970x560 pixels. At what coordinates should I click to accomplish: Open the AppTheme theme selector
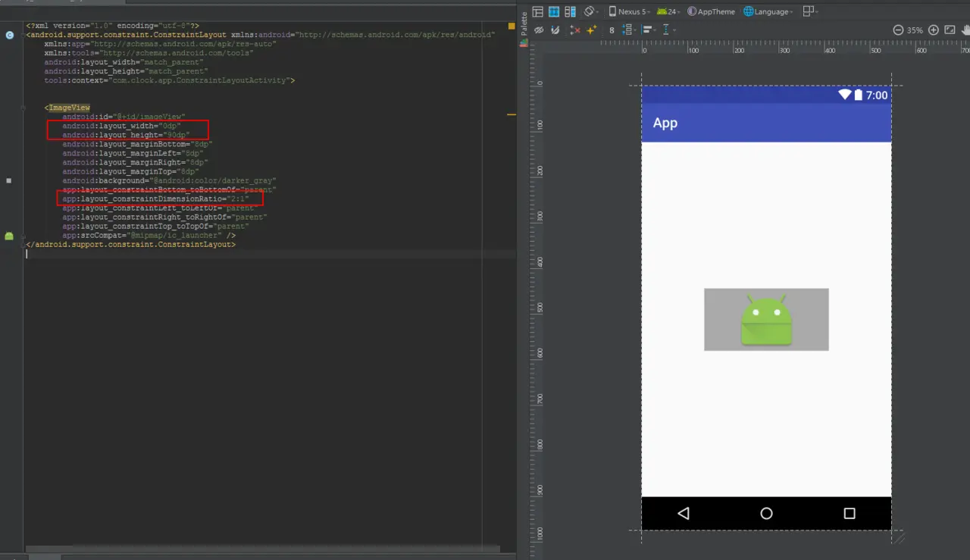712,11
